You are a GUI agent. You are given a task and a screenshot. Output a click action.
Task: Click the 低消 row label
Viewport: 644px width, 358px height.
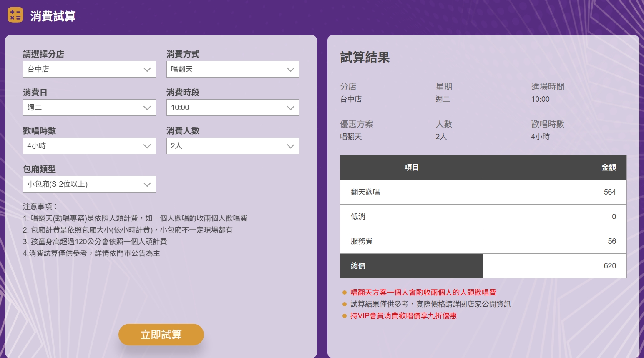coord(358,217)
